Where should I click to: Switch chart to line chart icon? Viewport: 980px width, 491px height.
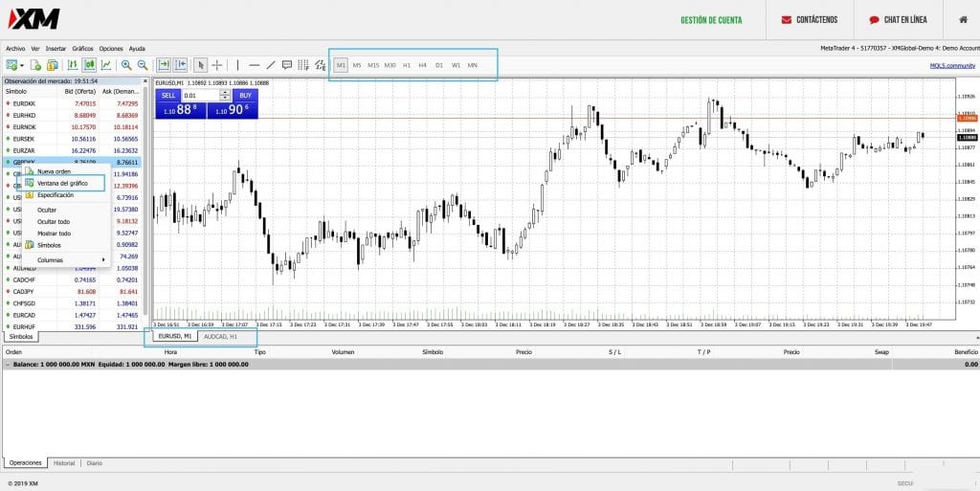click(x=105, y=65)
